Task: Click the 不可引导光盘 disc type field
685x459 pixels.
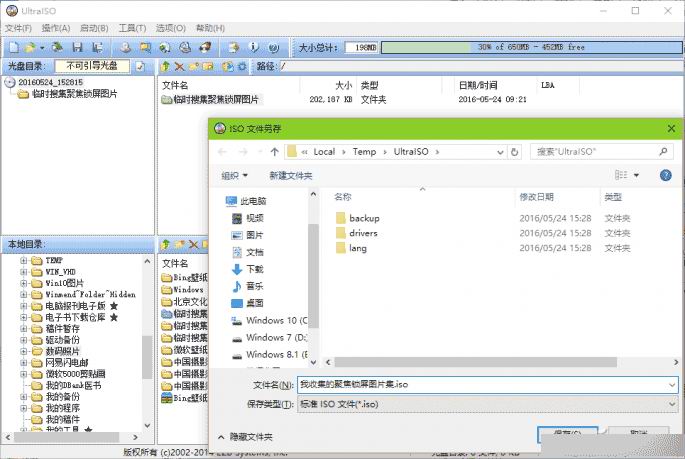Action: pyautogui.click(x=92, y=66)
